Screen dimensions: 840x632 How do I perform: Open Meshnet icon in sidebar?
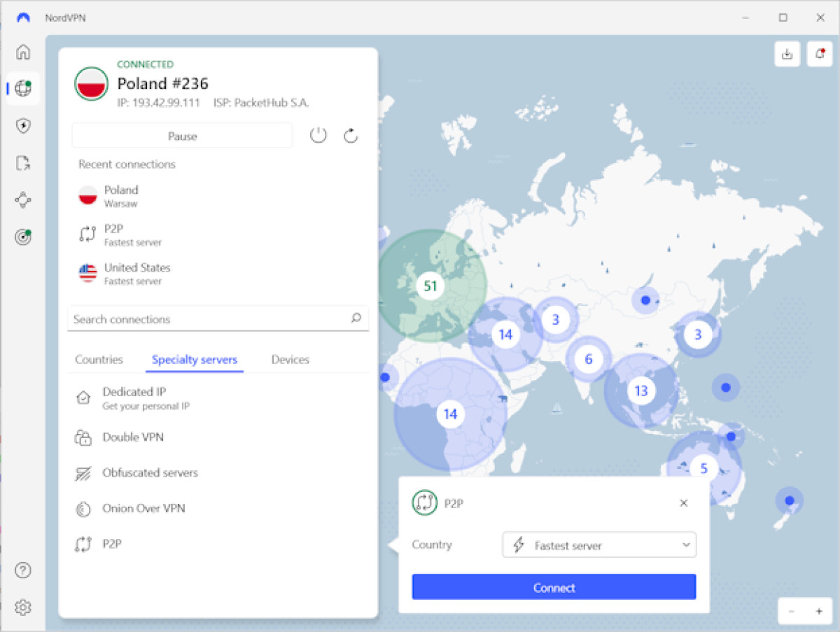23,200
